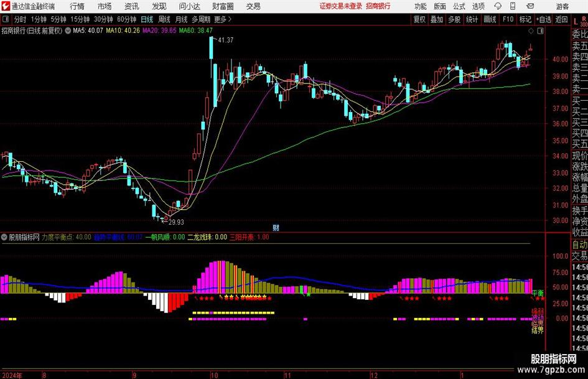The width and height of the screenshot is (588, 379).
Task: Open the 多周期 multi-period view
Action: click(x=201, y=19)
